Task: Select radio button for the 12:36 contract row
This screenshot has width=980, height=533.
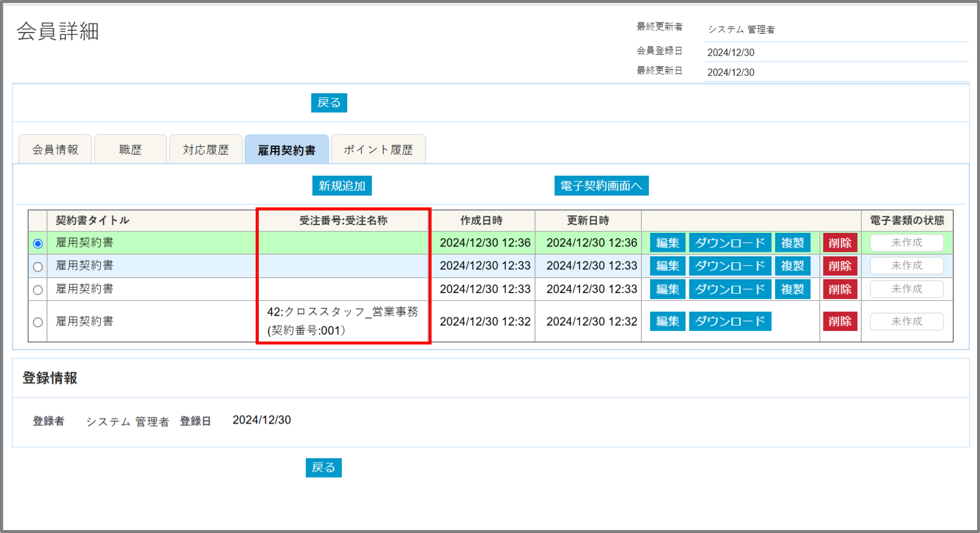Action: click(x=38, y=243)
